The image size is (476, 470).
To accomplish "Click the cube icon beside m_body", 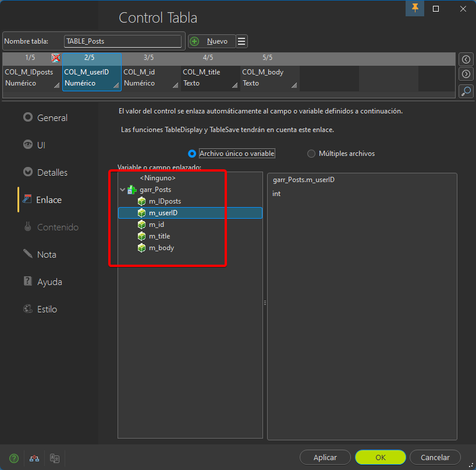I will click(142, 248).
